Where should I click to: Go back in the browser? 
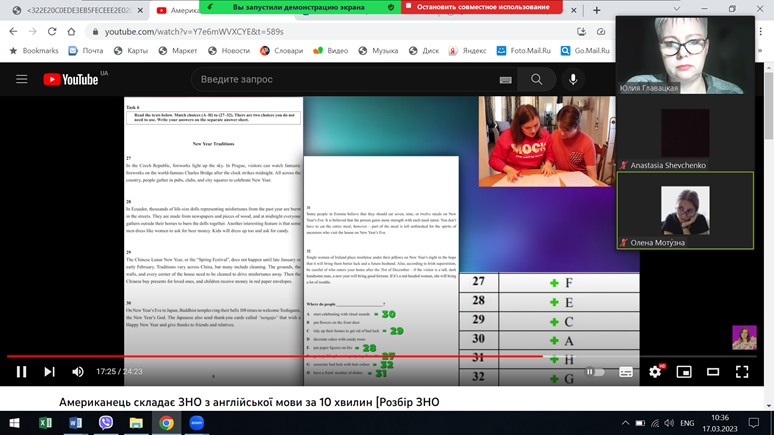click(13, 31)
